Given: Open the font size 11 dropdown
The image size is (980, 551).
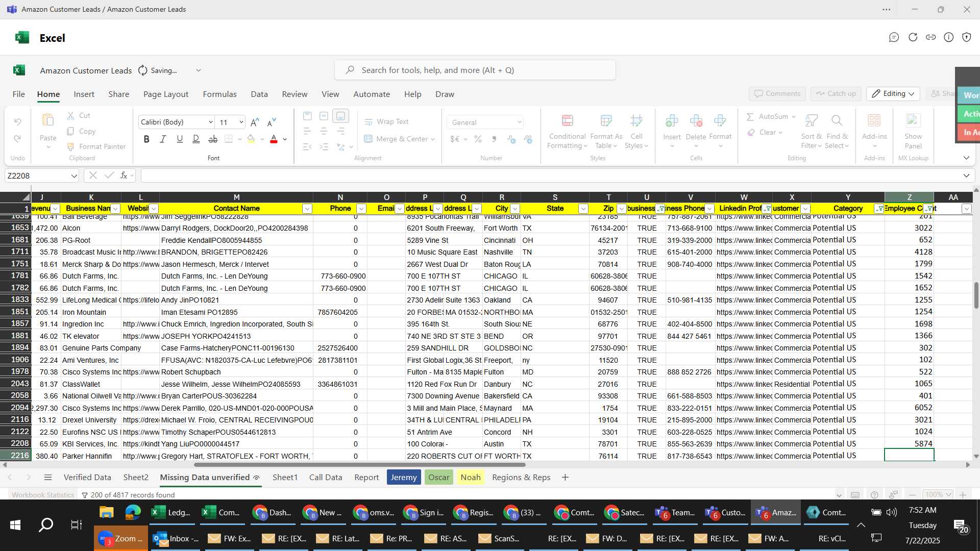Looking at the screenshot, I should (x=241, y=122).
